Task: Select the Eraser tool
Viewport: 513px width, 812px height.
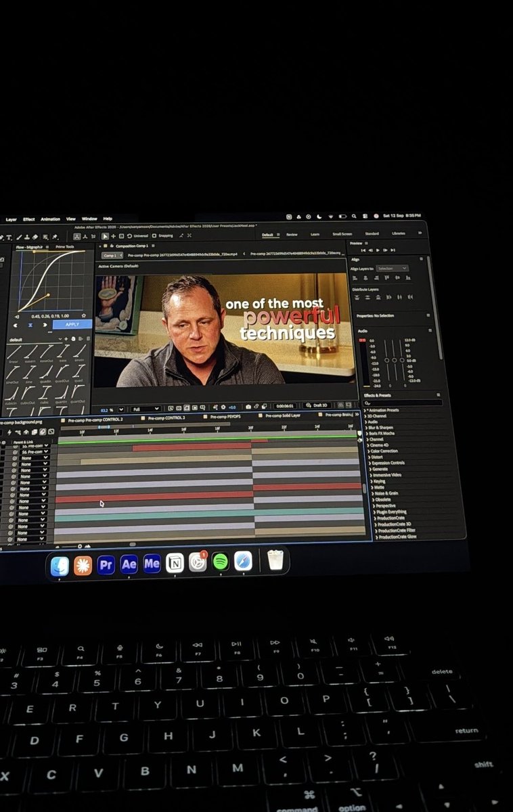Action: [35, 237]
